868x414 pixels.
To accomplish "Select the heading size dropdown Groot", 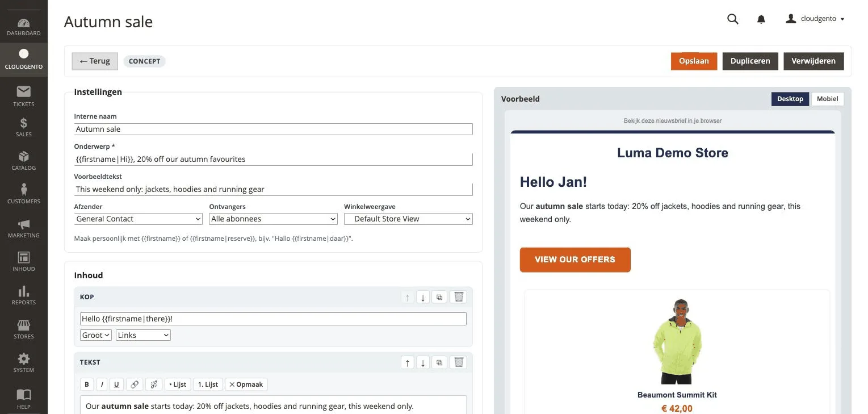I will point(96,335).
